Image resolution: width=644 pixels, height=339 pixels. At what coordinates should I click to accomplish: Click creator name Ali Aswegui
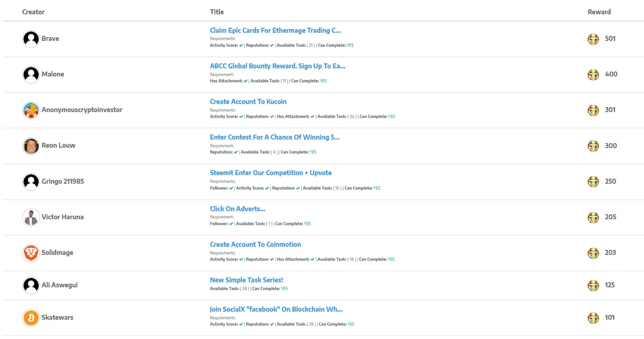(60, 285)
